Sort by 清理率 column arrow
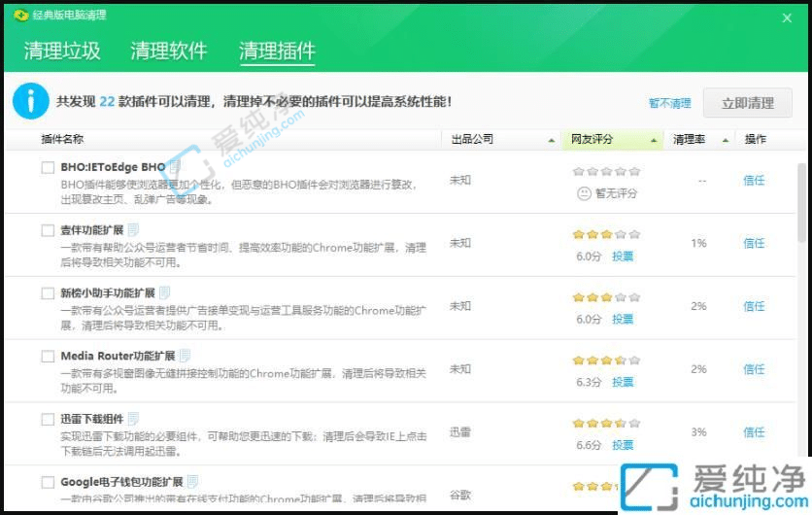The width and height of the screenshot is (812, 515). pyautogui.click(x=726, y=140)
